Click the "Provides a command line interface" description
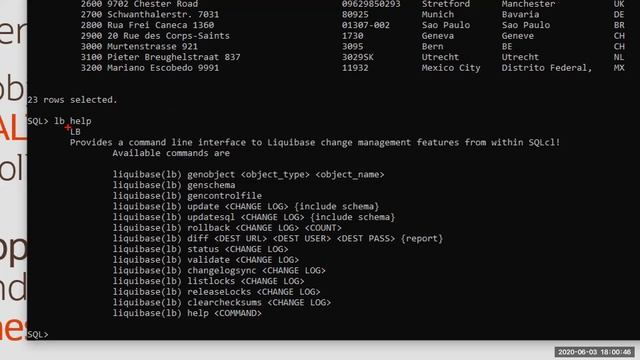Screen dimensions: 640x360 pyautogui.click(x=315, y=142)
